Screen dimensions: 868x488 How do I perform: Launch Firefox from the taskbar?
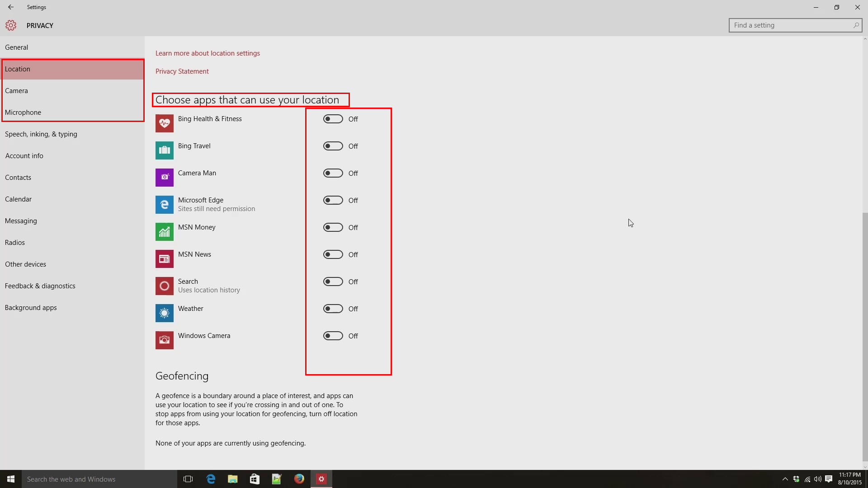(299, 479)
